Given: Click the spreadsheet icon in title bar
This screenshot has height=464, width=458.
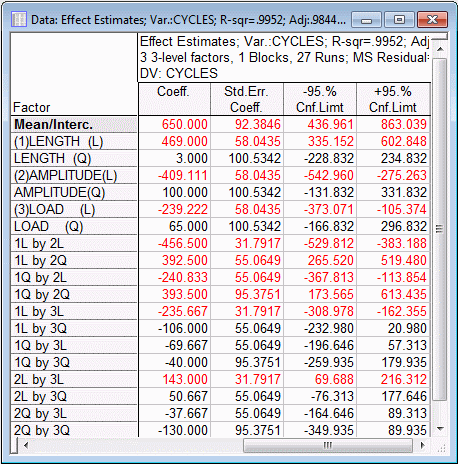Looking at the screenshot, I should tap(19, 20).
